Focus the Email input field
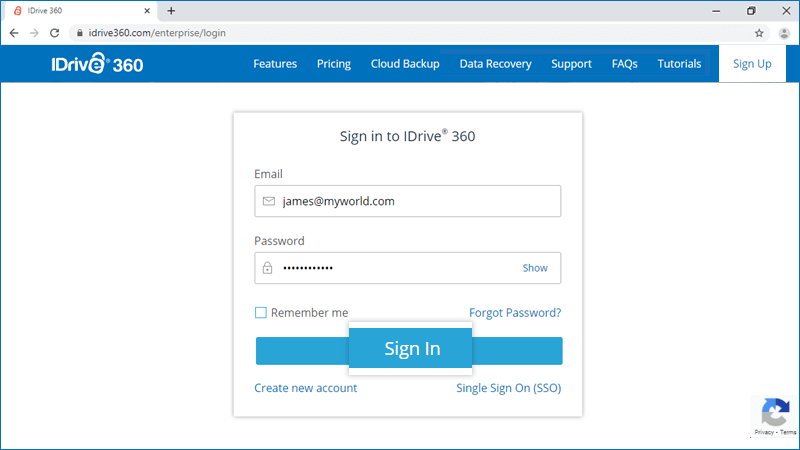This screenshot has height=450, width=800. (408, 201)
